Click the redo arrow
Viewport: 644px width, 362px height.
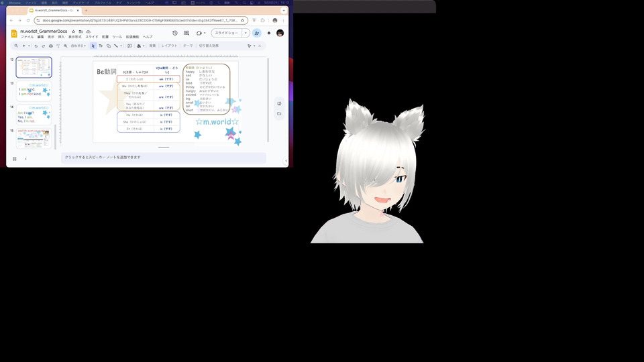tap(44, 46)
